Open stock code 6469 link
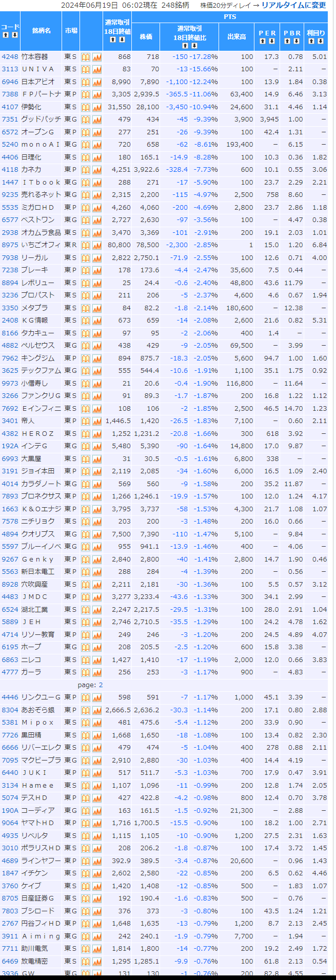336x980 pixels. click(10, 962)
